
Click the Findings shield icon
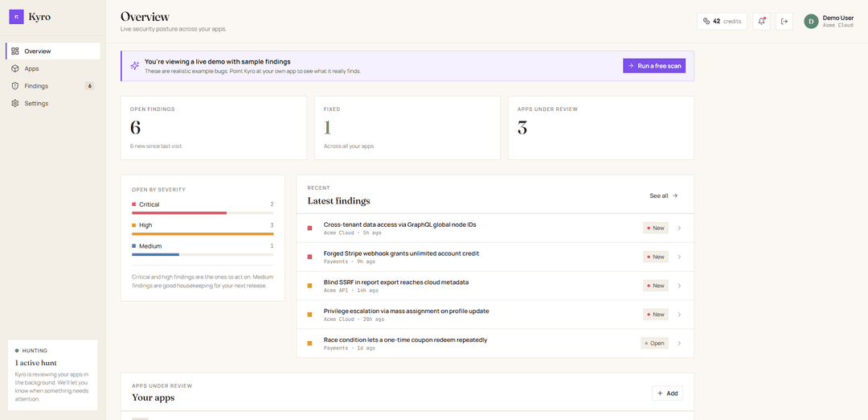(15, 86)
